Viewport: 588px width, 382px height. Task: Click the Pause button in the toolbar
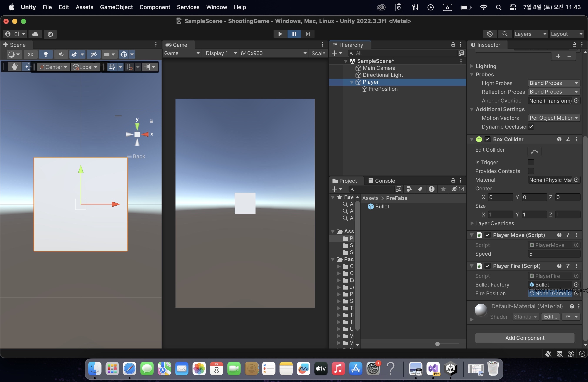pos(294,34)
